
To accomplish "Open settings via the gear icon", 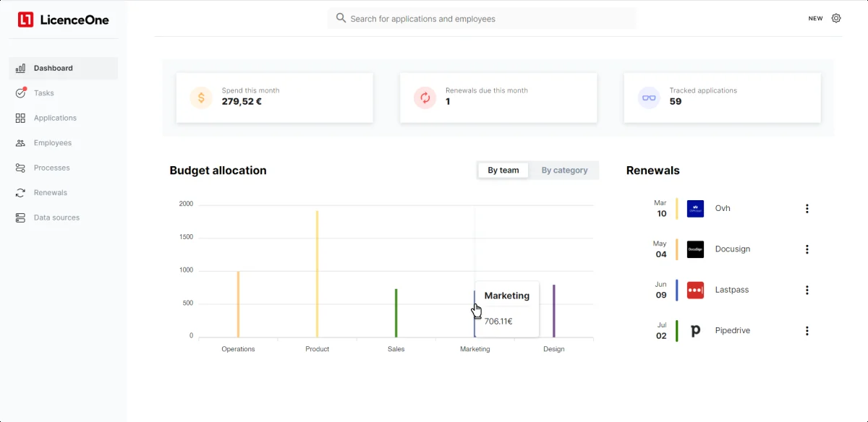I will pos(836,18).
